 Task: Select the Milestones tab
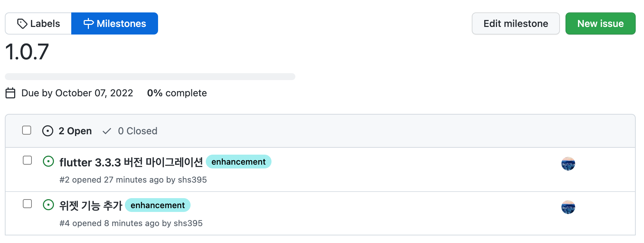(115, 23)
